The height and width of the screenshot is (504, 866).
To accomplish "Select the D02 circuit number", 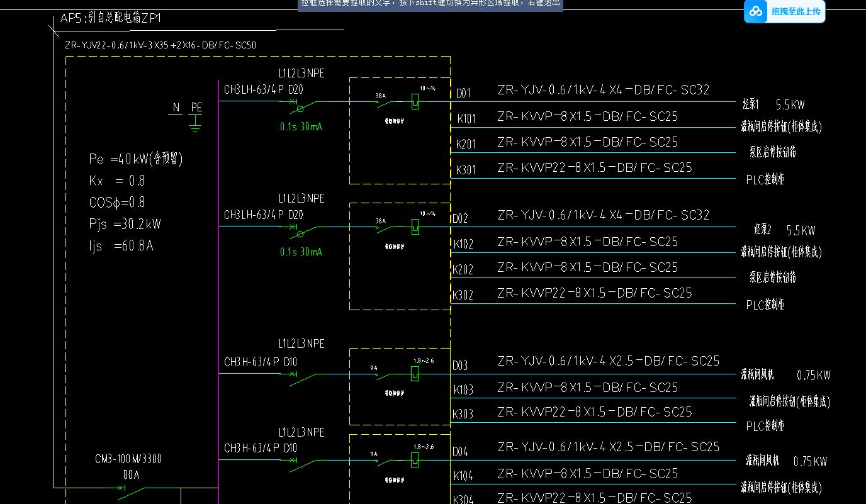I will (461, 220).
